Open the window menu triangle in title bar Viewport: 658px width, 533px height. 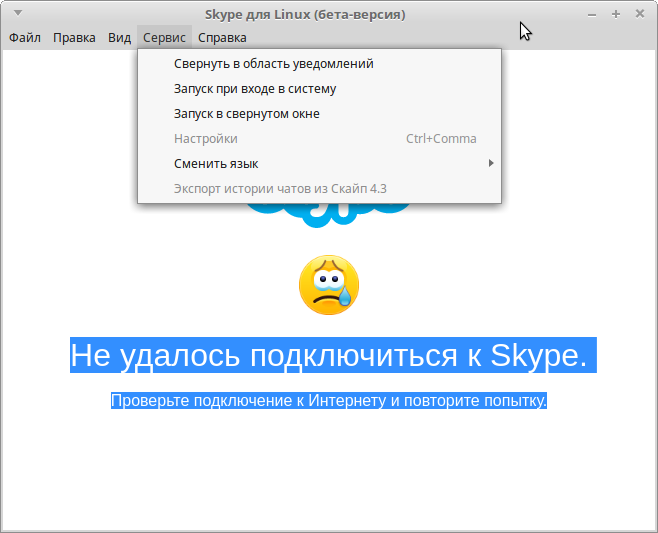coord(17,14)
